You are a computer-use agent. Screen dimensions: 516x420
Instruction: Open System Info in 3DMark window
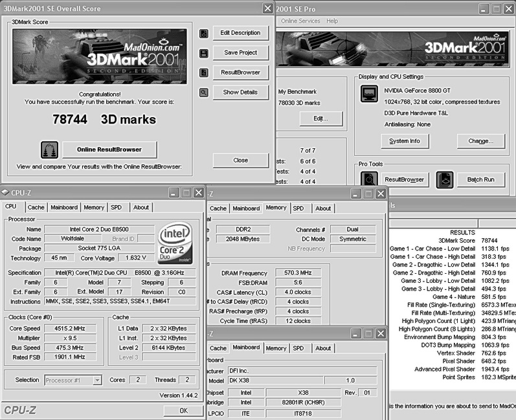point(405,141)
